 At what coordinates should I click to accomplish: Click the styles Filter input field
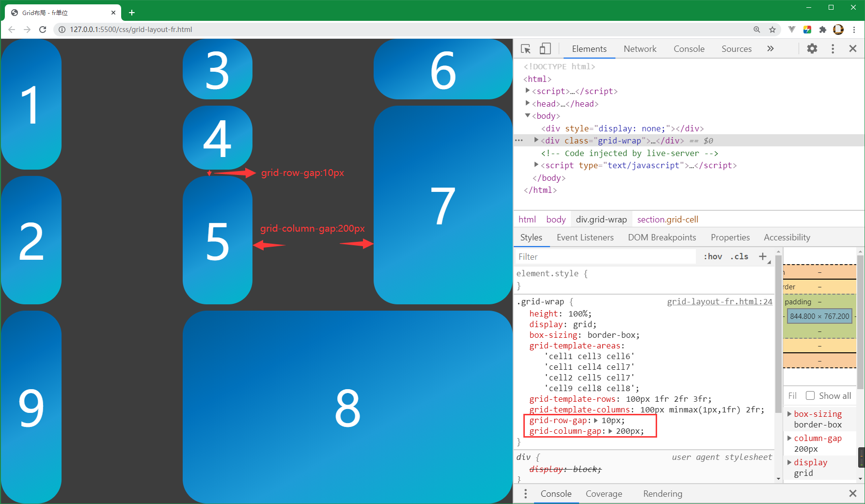pyautogui.click(x=605, y=256)
